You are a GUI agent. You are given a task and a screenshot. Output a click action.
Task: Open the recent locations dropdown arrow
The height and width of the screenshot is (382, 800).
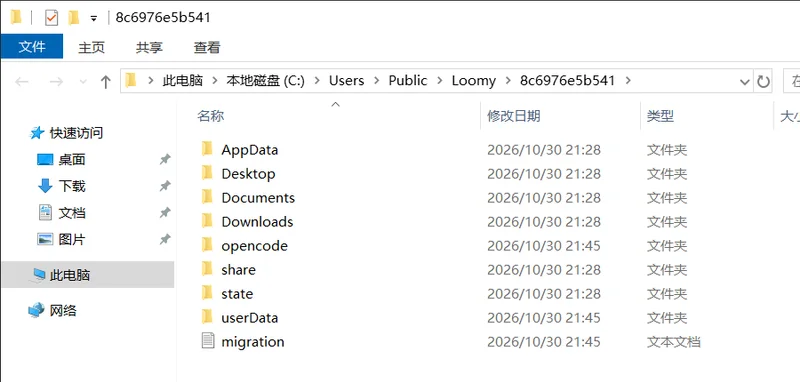point(83,82)
